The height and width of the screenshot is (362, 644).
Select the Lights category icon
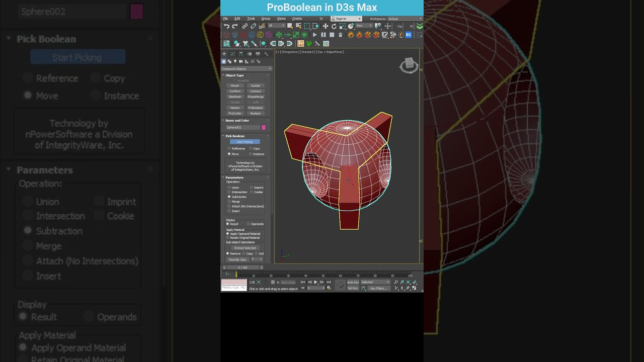pyautogui.click(x=235, y=61)
